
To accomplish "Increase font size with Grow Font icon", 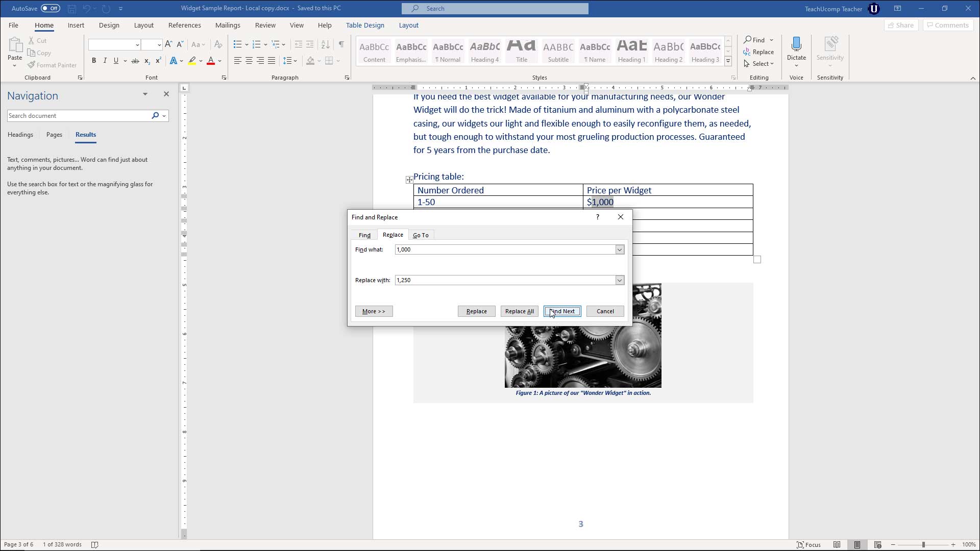I will point(168,44).
